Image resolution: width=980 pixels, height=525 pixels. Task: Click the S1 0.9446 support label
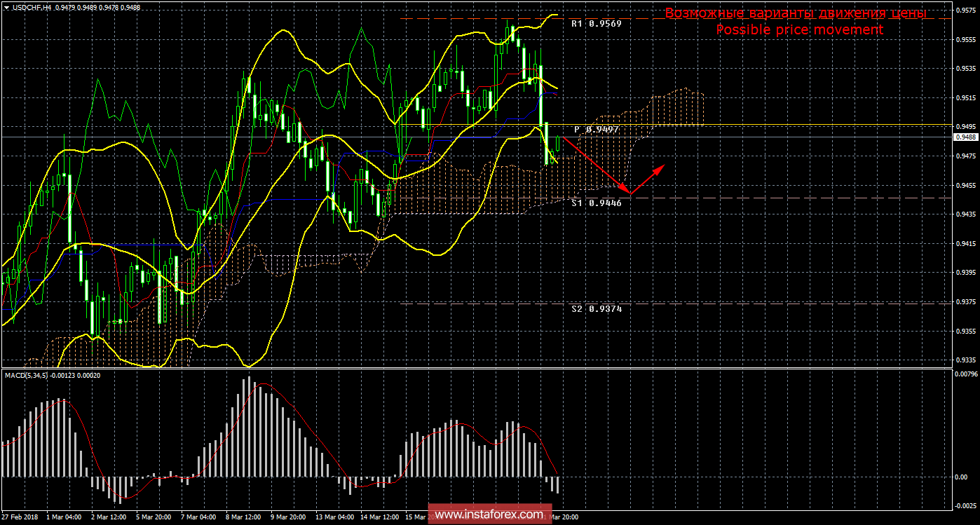tap(596, 203)
